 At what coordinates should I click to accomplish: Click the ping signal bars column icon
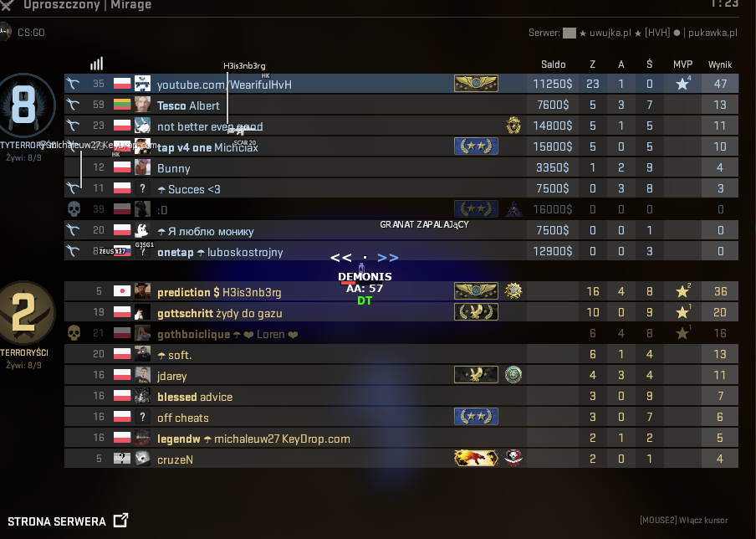(96, 64)
